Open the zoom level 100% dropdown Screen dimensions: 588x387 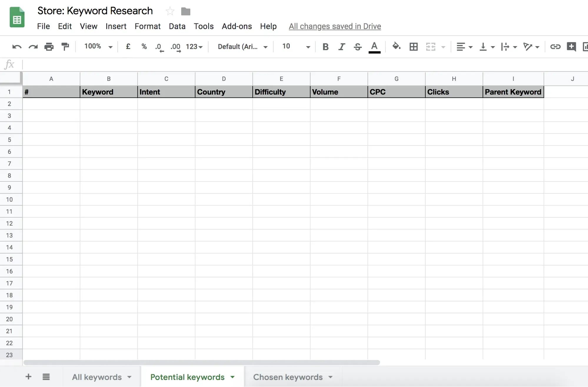click(x=98, y=46)
